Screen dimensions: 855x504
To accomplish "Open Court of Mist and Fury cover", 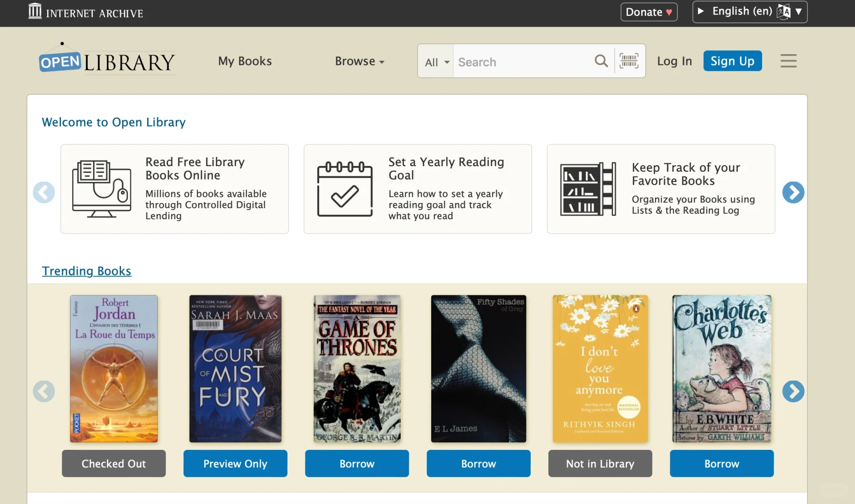I will [235, 369].
